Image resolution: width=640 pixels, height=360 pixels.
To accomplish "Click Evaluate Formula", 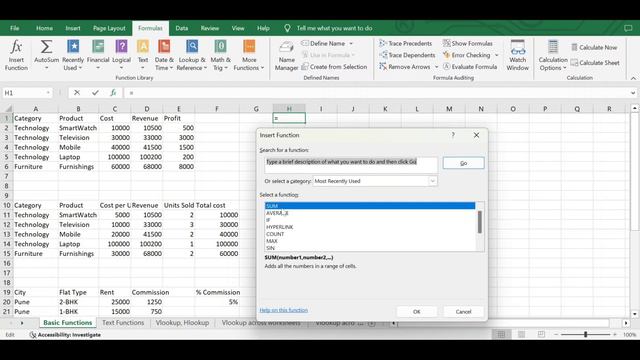I will (x=470, y=67).
